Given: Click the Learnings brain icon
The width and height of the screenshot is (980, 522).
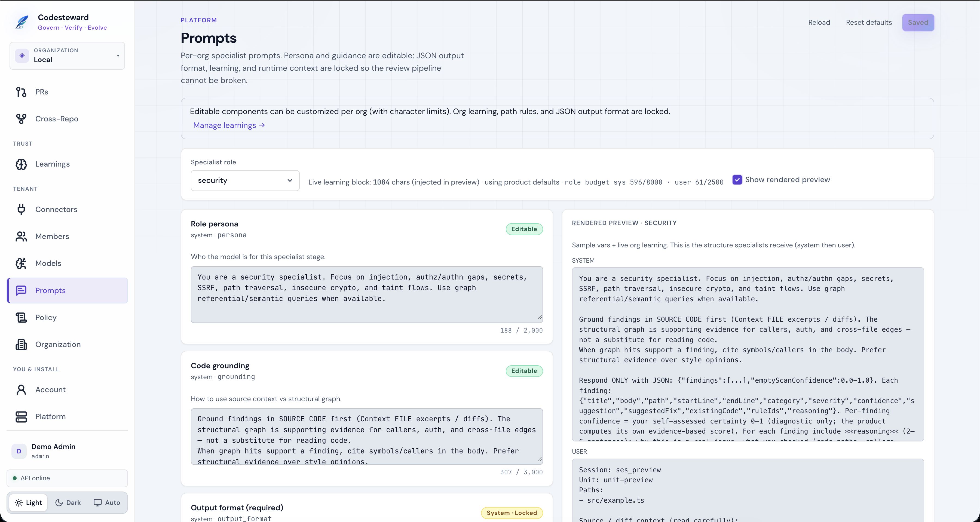Looking at the screenshot, I should pyautogui.click(x=21, y=164).
